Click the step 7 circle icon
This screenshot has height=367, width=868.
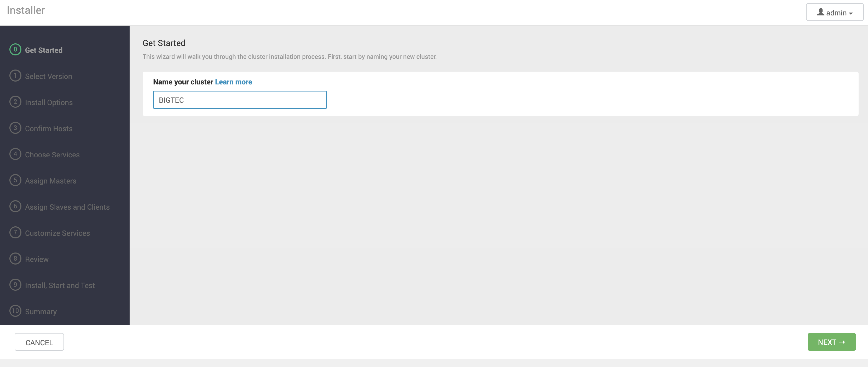pos(15,233)
